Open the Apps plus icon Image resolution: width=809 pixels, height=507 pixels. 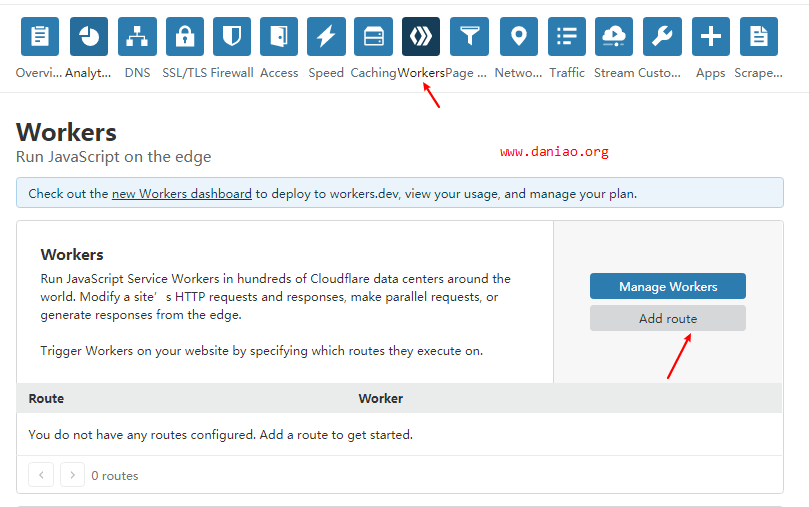click(x=711, y=37)
